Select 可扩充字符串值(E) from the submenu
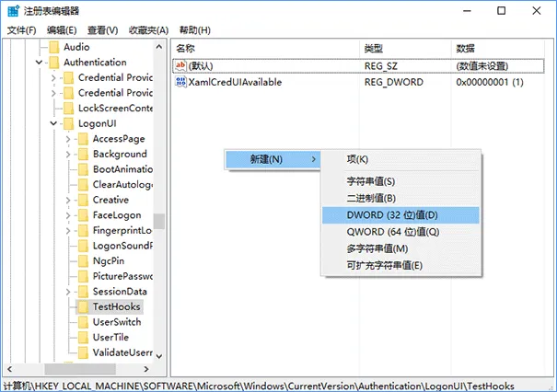Viewport: 557px width, 392px height. click(x=400, y=265)
